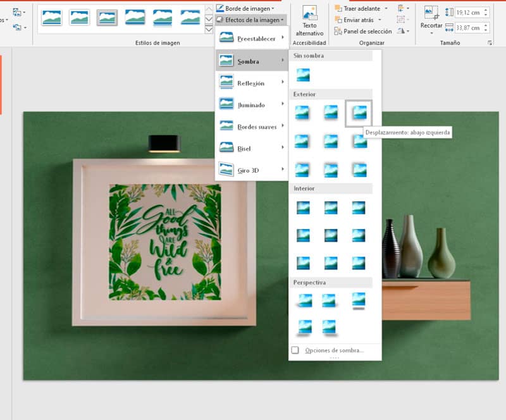Screen dimensions: 506x420
Task: Choose the Sin sombra thumbnail
Action: (303, 75)
